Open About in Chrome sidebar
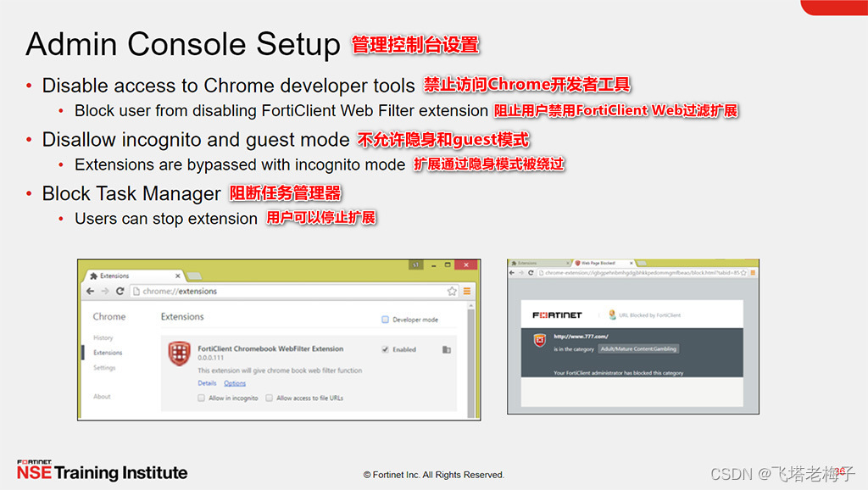Screen dimensions: 868x490 point(102,397)
